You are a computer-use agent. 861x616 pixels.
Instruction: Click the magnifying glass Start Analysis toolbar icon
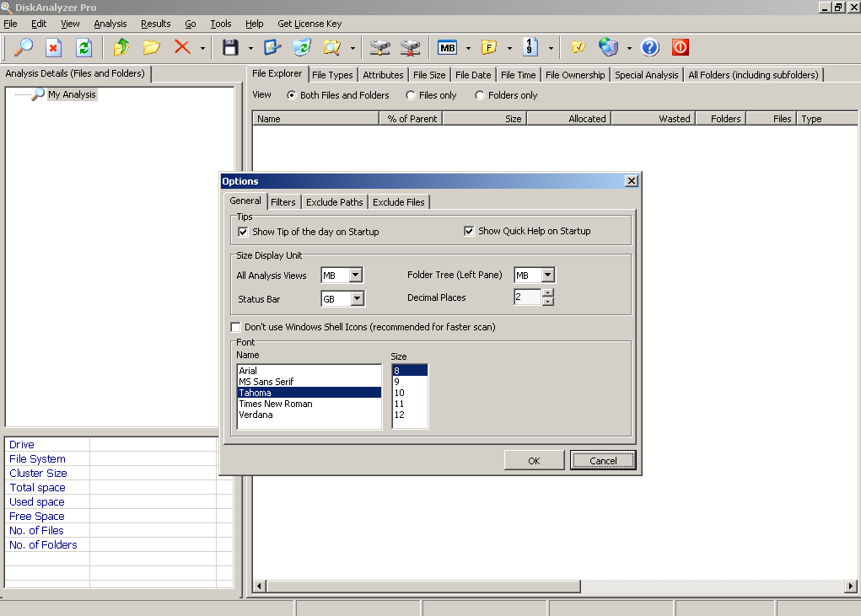tap(23, 48)
